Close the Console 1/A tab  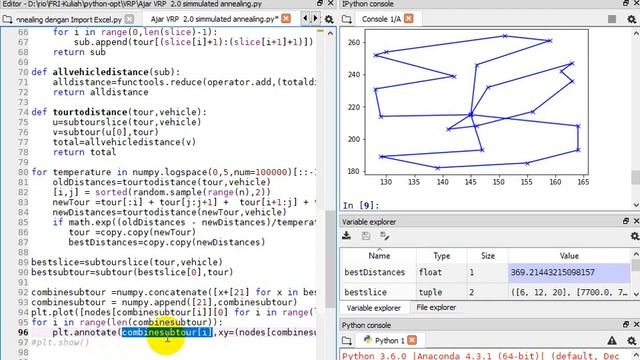(409, 19)
